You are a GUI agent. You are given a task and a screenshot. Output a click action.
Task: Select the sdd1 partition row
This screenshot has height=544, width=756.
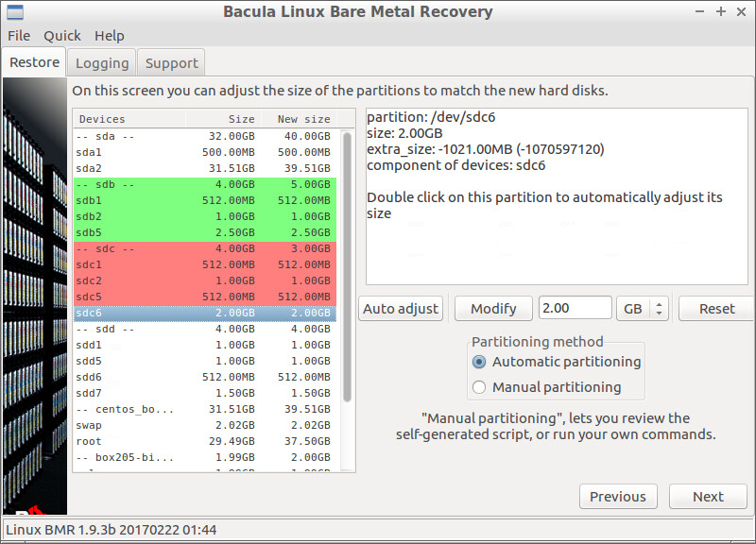tap(205, 345)
